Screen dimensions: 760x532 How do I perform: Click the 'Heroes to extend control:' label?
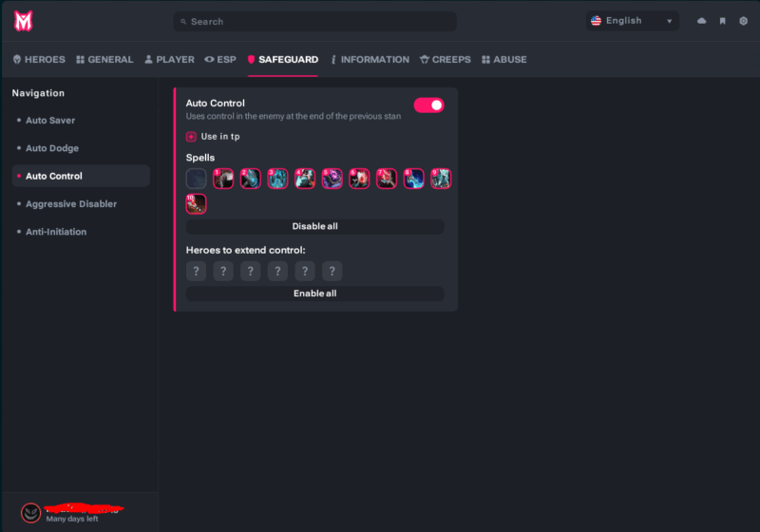point(246,251)
